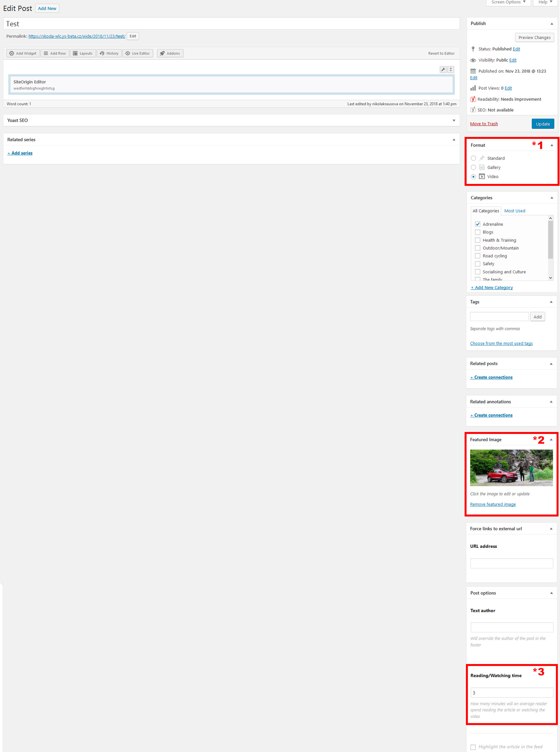Launch the Live Editor

[138, 53]
